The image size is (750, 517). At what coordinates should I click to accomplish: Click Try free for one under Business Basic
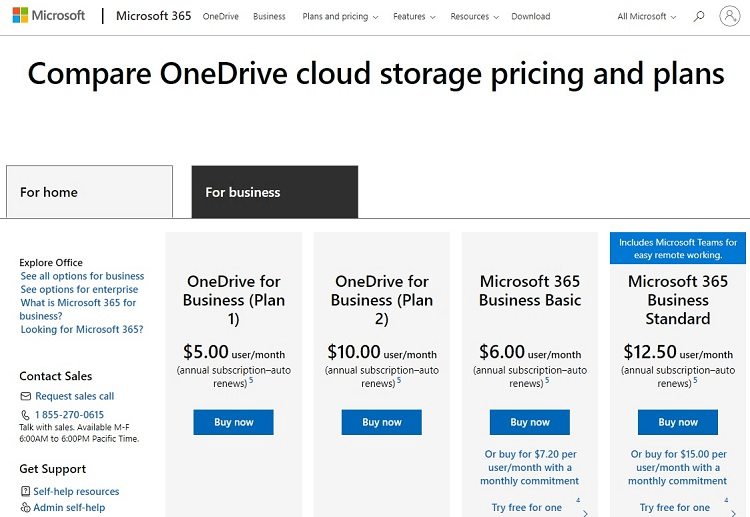(x=527, y=507)
